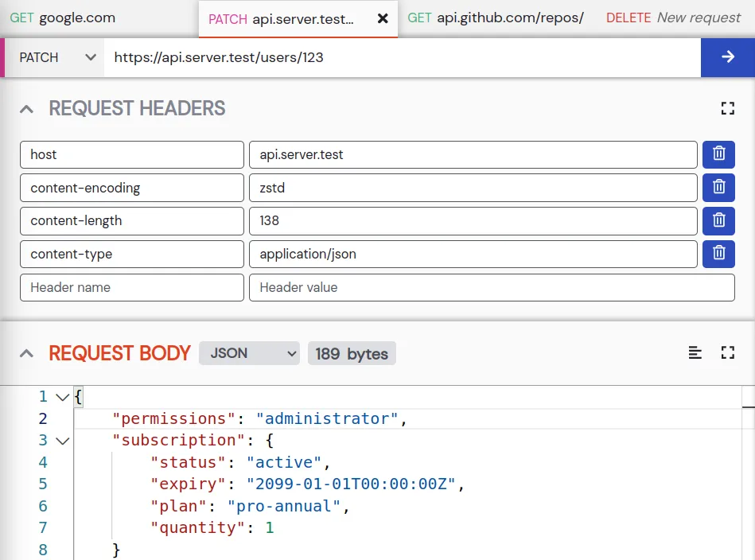755x560 pixels.
Task: Collapse the Request Body section
Action: coord(27,354)
